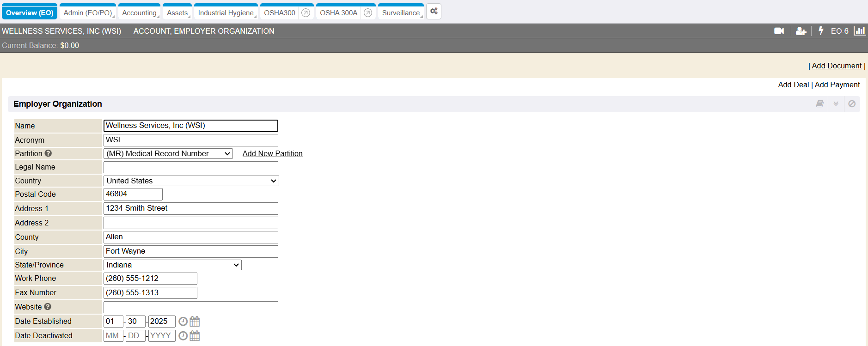This screenshot has height=346, width=868.
Task: Open the Country dropdown showing United States
Action: (x=191, y=181)
